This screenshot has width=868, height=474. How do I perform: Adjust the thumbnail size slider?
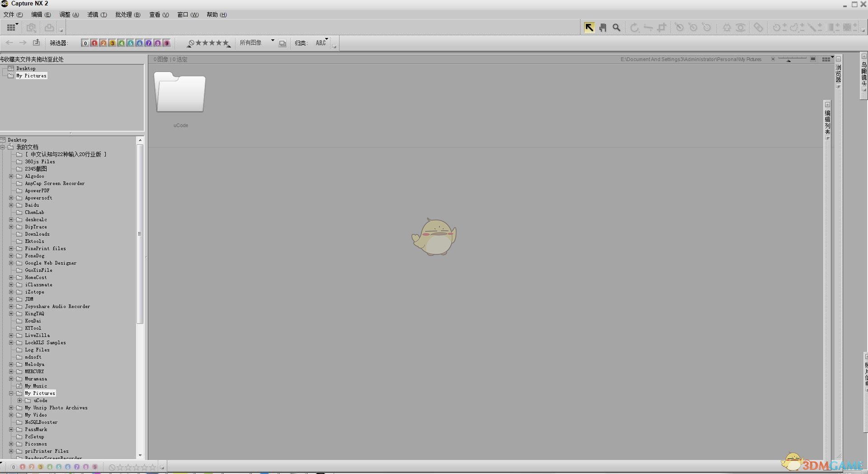pyautogui.click(x=789, y=60)
